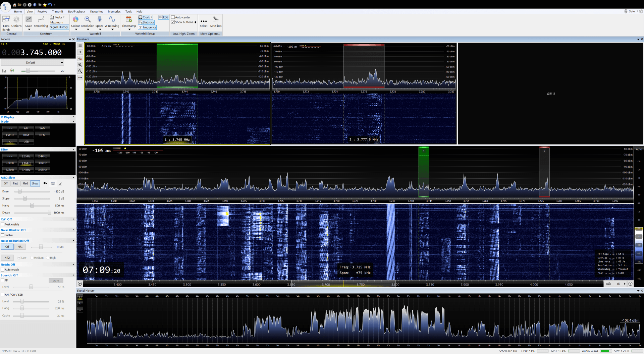Add a new receiver with the plus icon
Viewport: 644px width, 354px height.
(80, 52)
